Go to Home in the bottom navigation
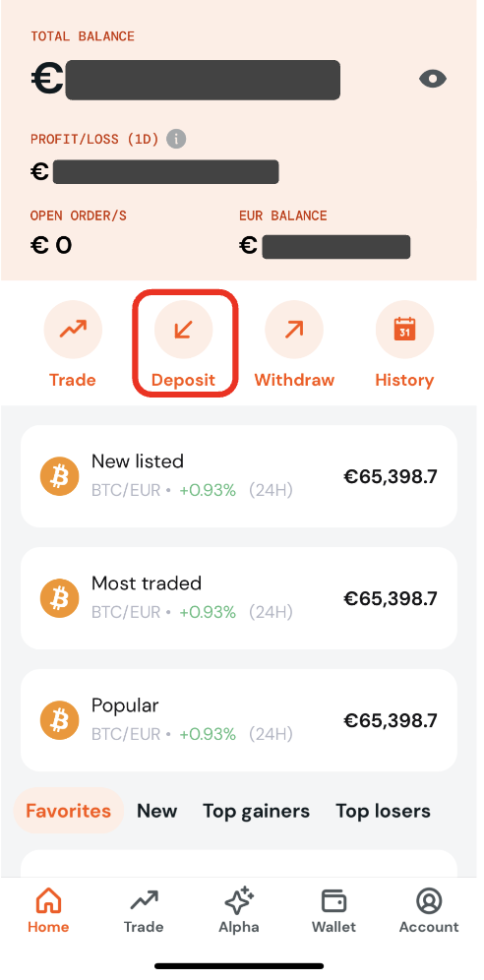 point(48,910)
